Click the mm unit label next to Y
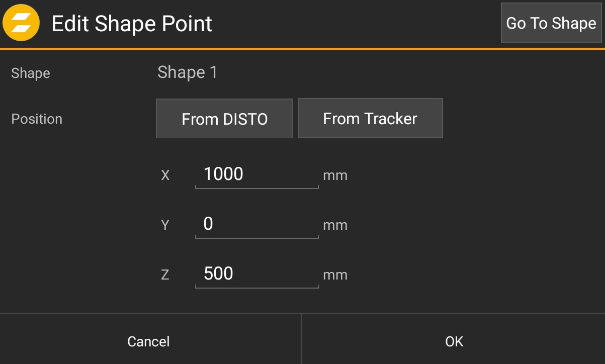Viewport: 605px width, 364px height. (335, 225)
